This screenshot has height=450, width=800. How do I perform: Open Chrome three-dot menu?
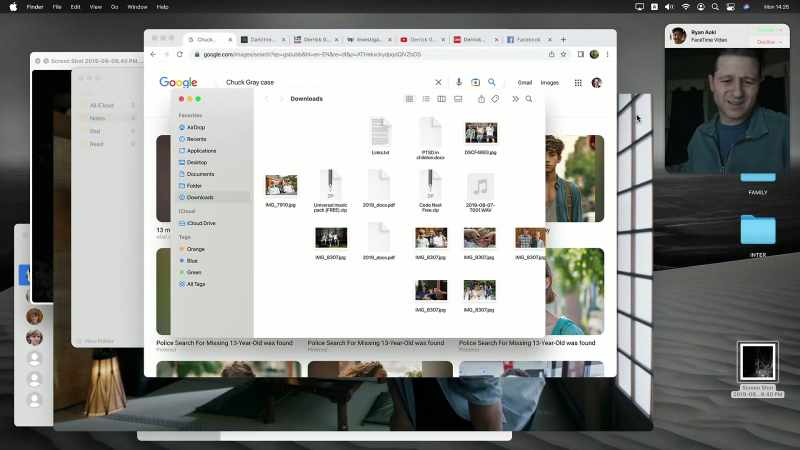click(607, 54)
